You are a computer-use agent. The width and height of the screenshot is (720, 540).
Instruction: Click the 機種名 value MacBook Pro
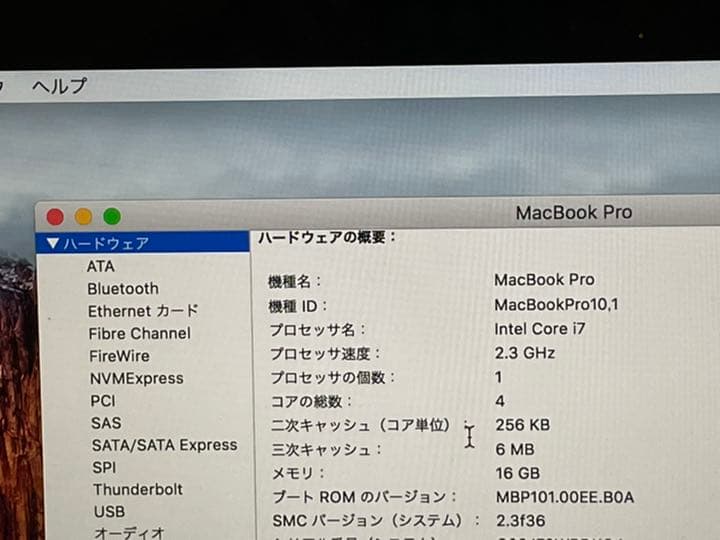pyautogui.click(x=544, y=280)
